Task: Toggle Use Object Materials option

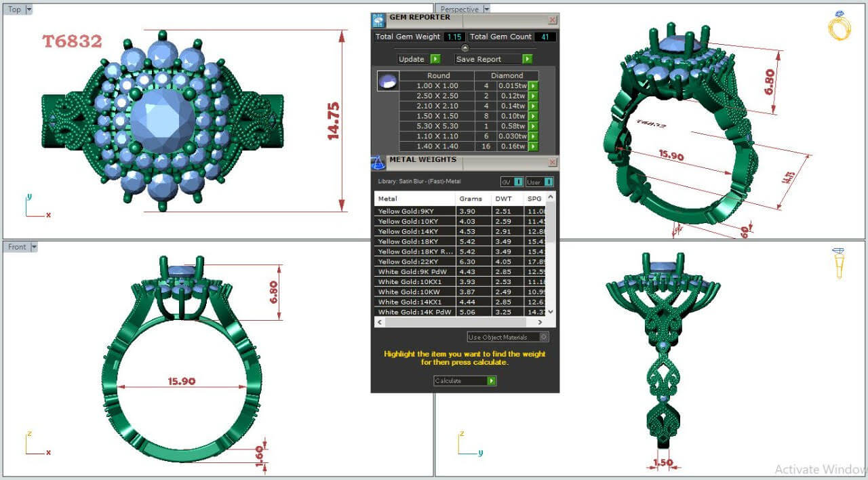Action: (543, 337)
